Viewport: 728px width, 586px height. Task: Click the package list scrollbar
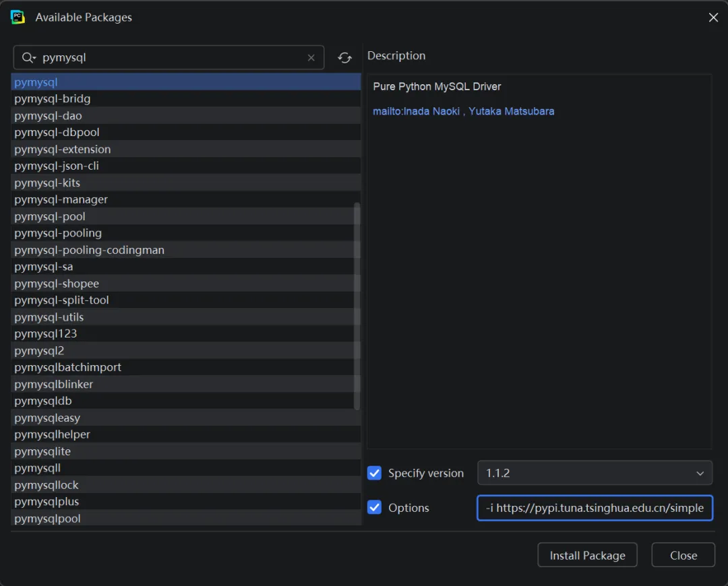tap(357, 306)
